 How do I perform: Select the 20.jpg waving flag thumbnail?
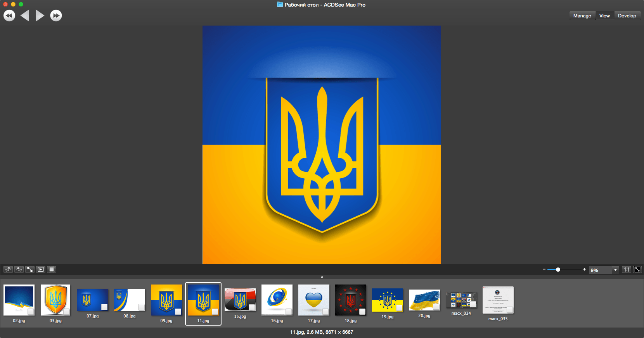pos(424,300)
